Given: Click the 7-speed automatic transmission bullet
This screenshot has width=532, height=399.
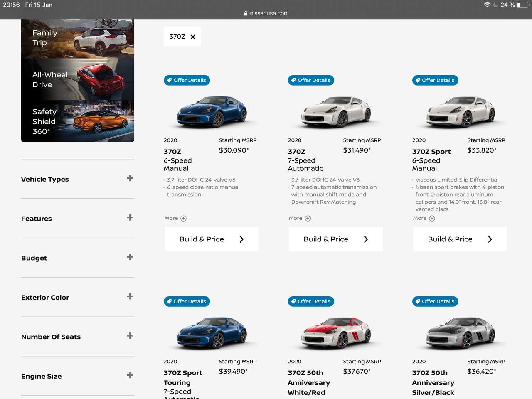Looking at the screenshot, I should coord(334,195).
